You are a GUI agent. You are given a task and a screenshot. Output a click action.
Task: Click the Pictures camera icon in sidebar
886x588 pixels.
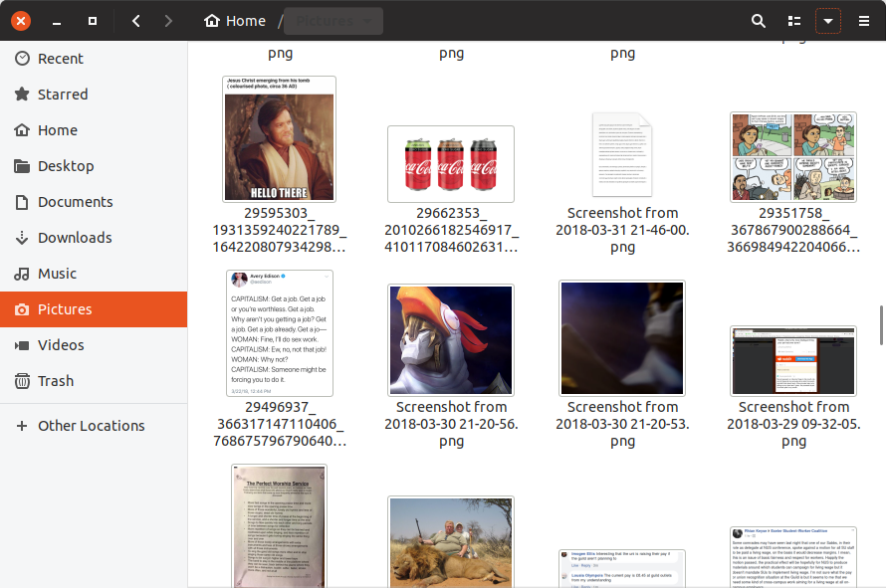pyautogui.click(x=22, y=309)
